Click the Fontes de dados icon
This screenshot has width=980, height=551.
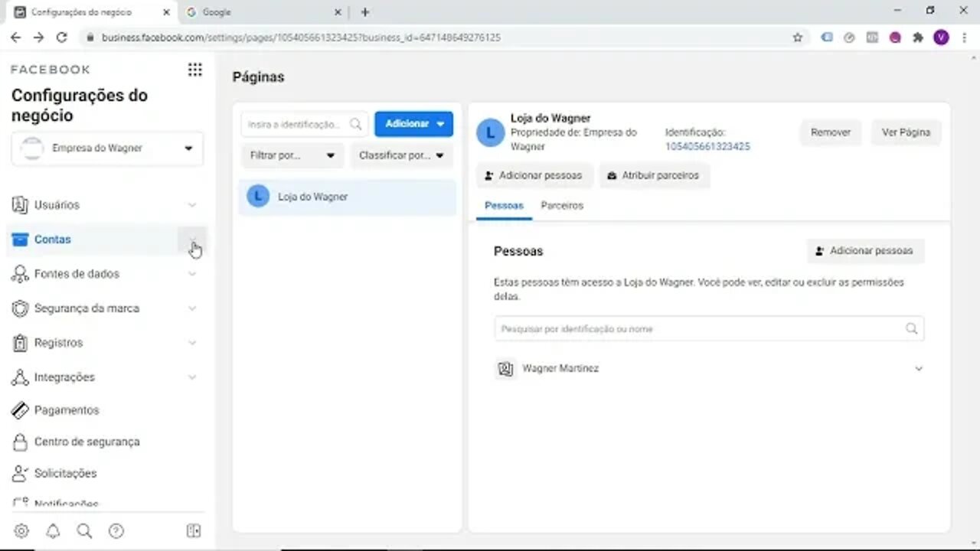pos(20,274)
